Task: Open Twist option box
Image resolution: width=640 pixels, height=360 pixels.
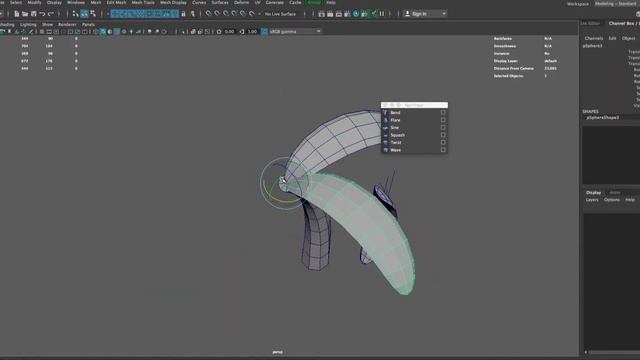Action: (x=443, y=142)
